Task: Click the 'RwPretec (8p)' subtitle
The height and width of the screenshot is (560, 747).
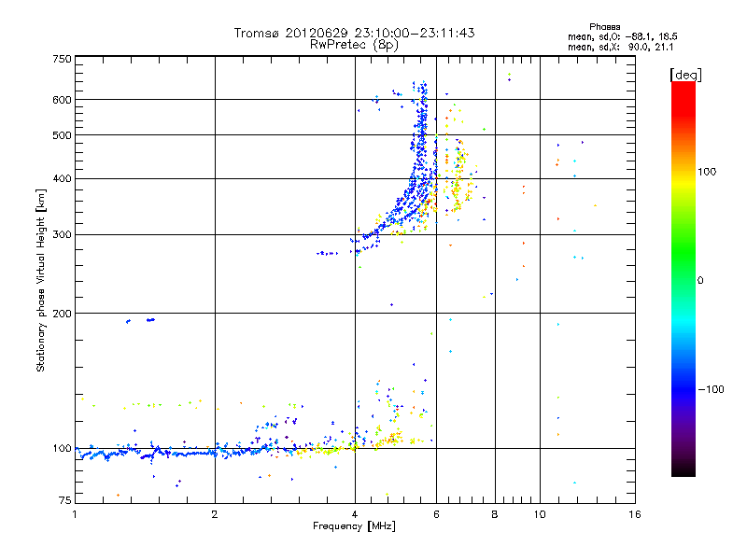Action: (354, 45)
